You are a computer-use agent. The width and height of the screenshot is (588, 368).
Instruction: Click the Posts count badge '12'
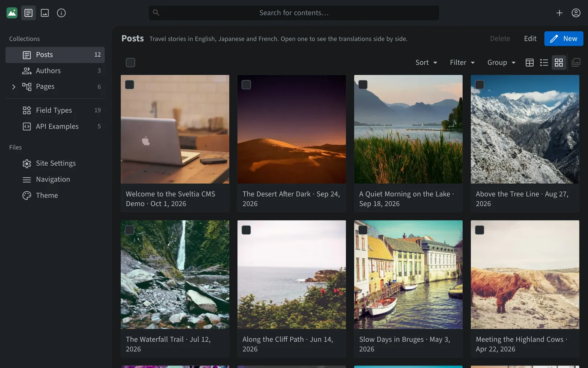tap(97, 55)
